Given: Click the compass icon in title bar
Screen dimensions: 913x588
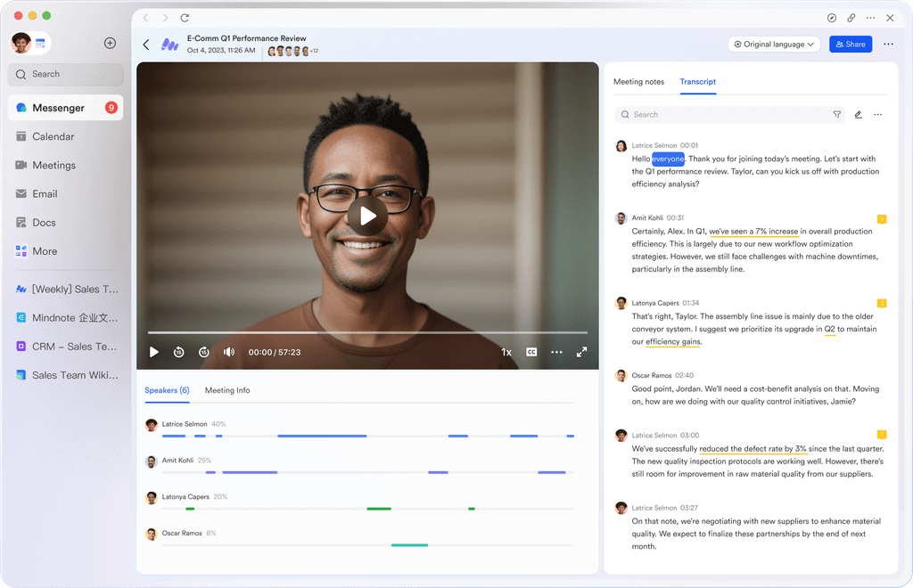Looking at the screenshot, I should (832, 18).
